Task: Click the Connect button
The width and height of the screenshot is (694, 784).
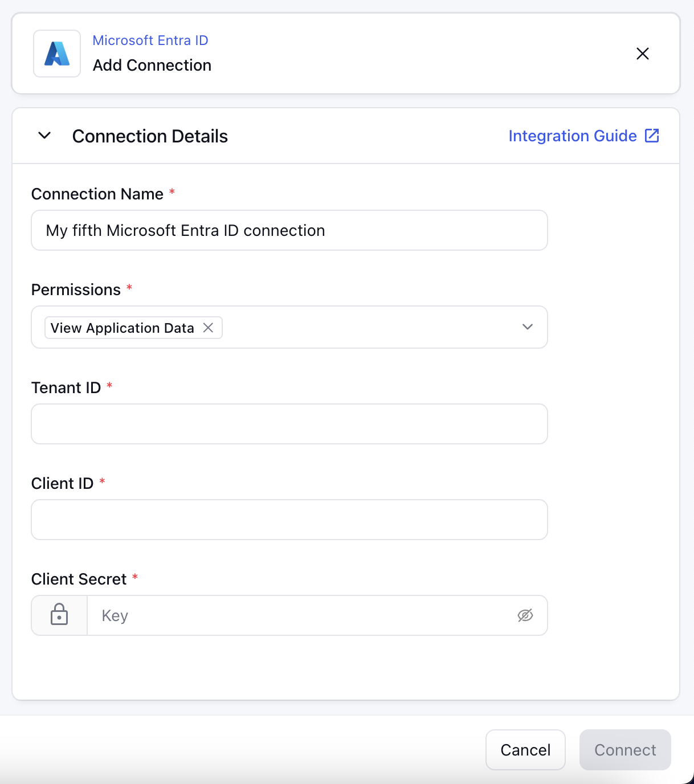Action: click(625, 750)
